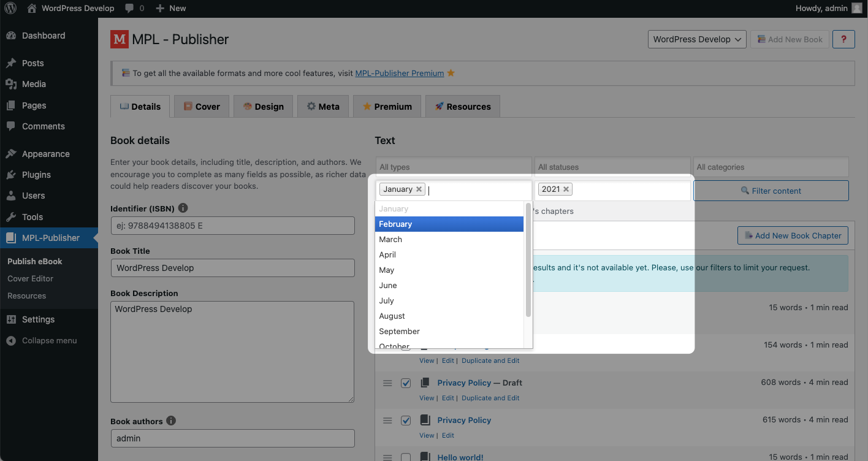Select August in the month dropdown
The width and height of the screenshot is (868, 461).
(449, 316)
